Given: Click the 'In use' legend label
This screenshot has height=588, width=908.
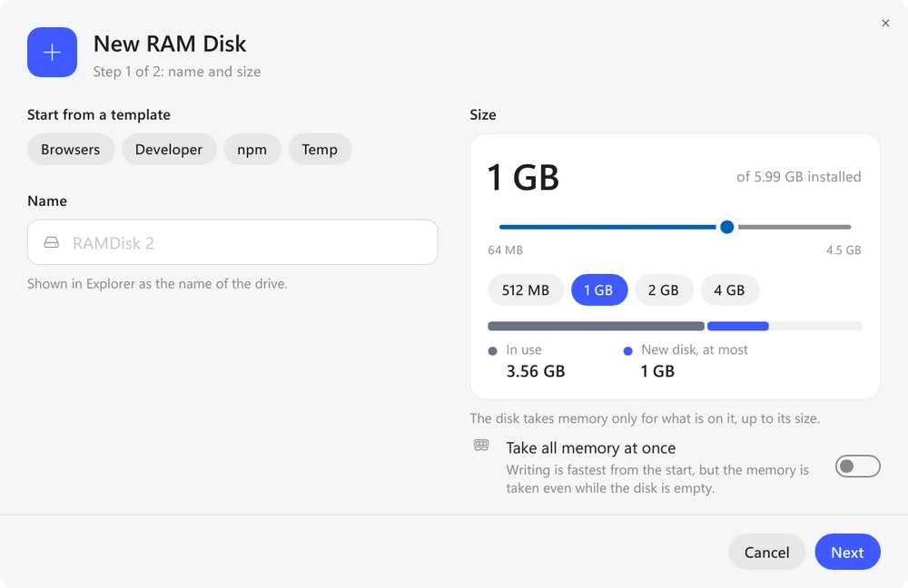Looking at the screenshot, I should (524, 349).
